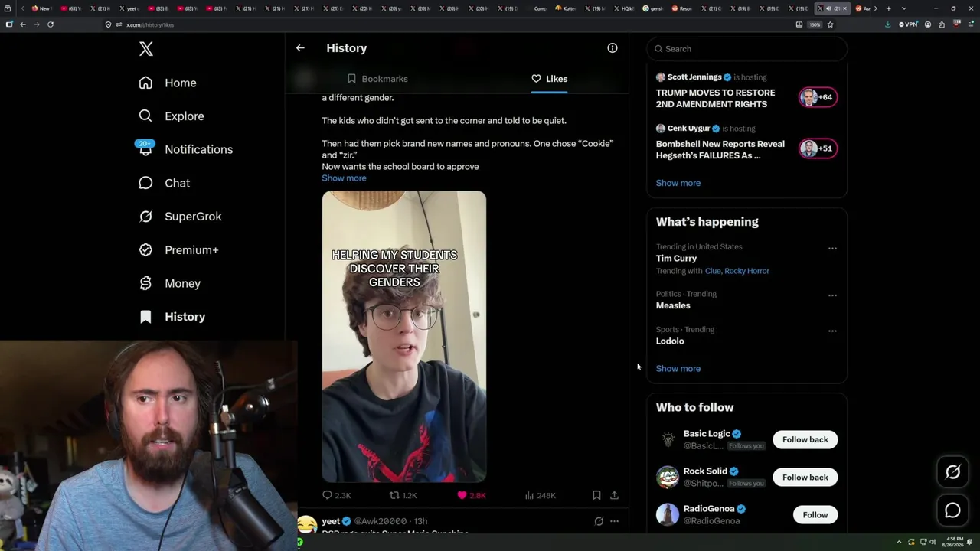Open Notifications bell with 20+ badge

145,148
